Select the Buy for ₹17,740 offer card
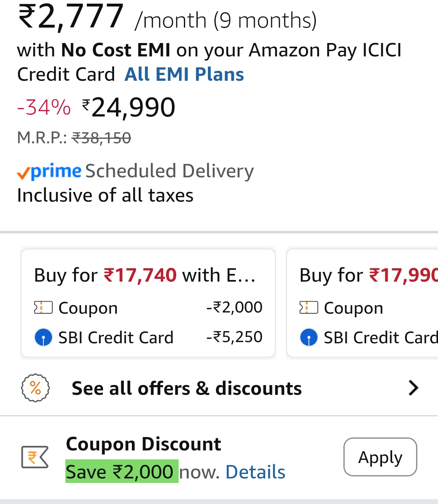 coord(148,276)
